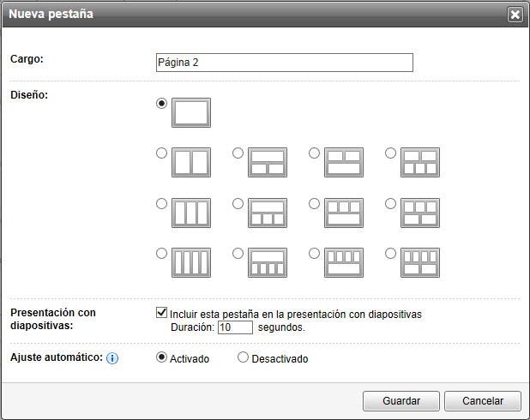530x420 pixels.
Task: Click the four-column layout thumbnail
Action: click(191, 262)
